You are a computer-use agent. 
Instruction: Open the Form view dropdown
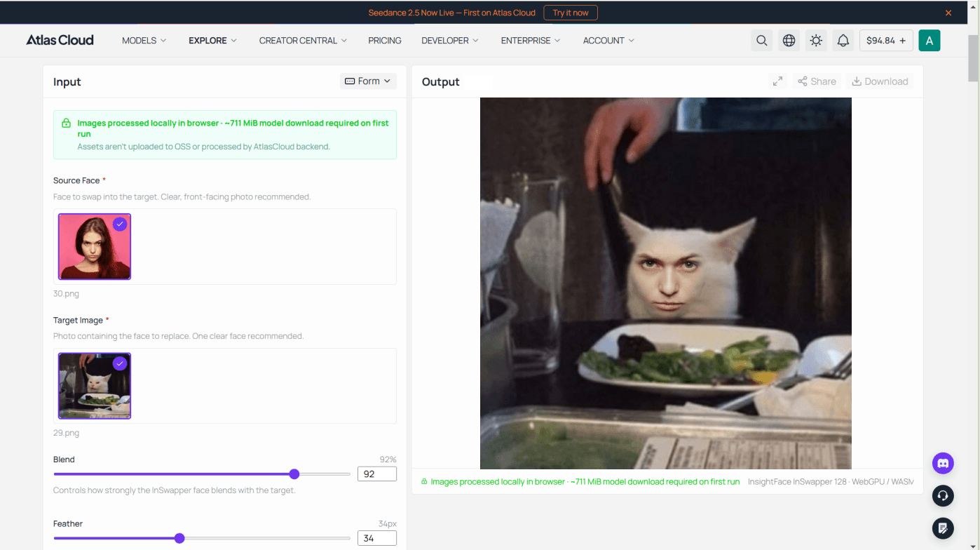(368, 81)
